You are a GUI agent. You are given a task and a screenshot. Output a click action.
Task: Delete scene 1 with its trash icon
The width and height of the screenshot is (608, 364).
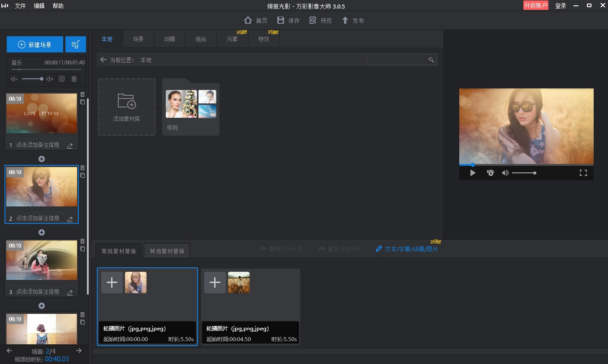[82, 94]
